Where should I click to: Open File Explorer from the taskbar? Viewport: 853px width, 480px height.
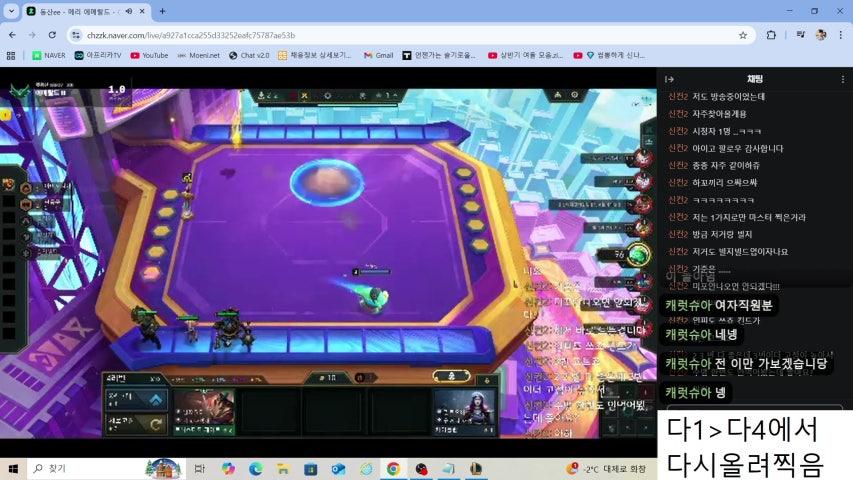pos(283,469)
